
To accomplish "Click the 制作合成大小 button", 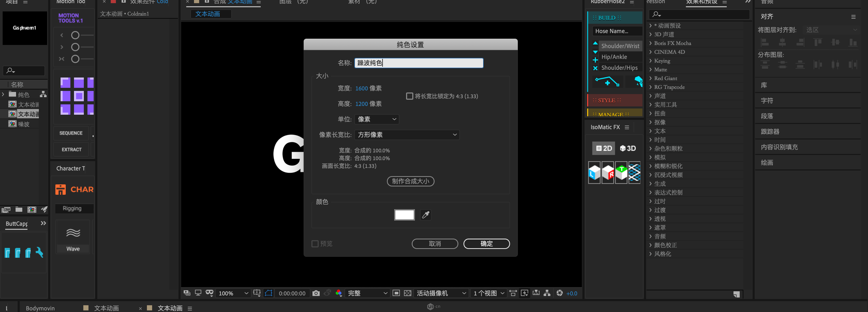I will tap(410, 181).
